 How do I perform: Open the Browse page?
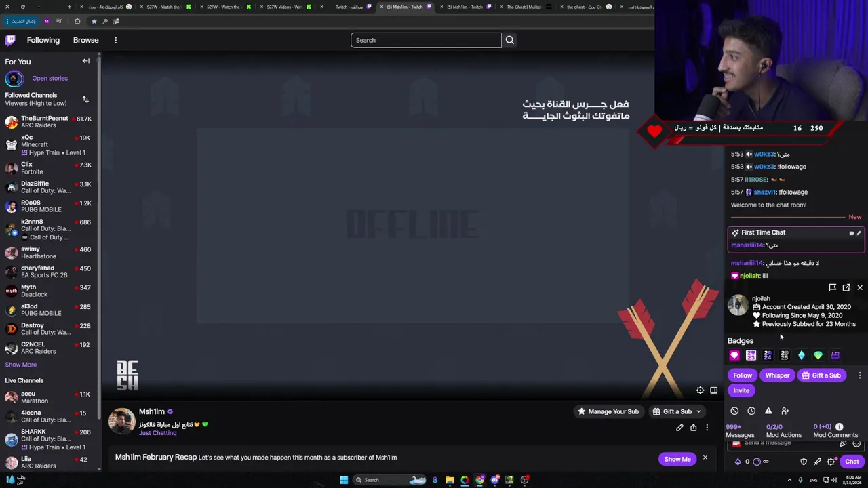[86, 40]
